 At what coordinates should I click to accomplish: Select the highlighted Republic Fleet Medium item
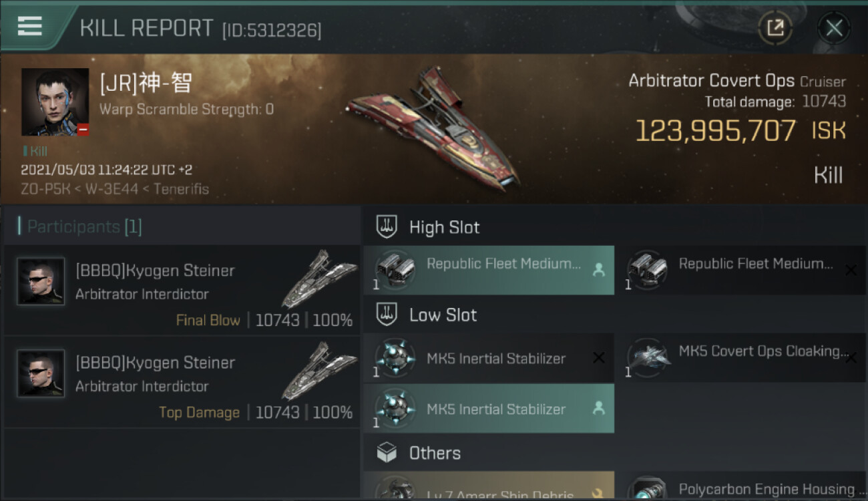[x=489, y=270]
